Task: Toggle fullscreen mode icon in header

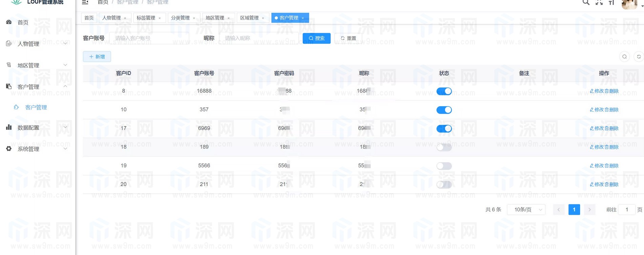Action: pos(599,2)
